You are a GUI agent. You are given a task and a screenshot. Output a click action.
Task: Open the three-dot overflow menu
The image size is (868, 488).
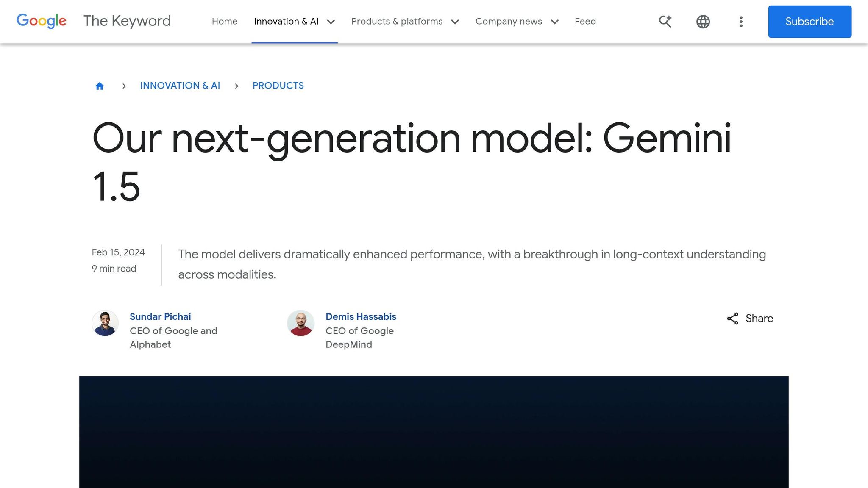click(741, 21)
